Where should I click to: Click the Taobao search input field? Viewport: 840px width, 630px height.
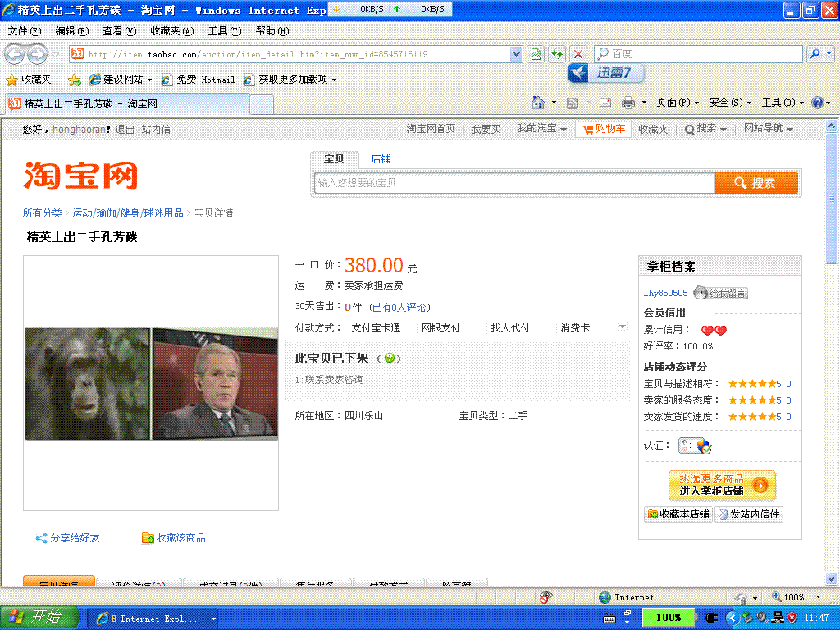click(514, 183)
